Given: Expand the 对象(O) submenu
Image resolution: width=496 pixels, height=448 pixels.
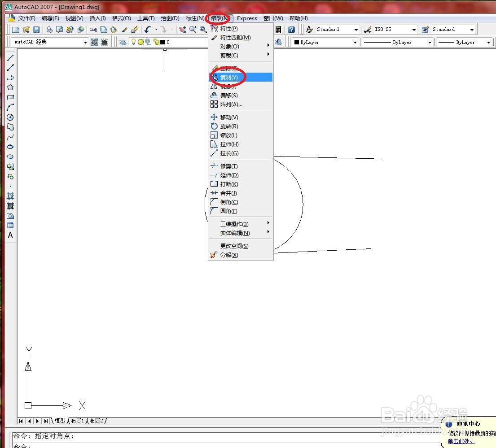Looking at the screenshot, I should tap(241, 47).
